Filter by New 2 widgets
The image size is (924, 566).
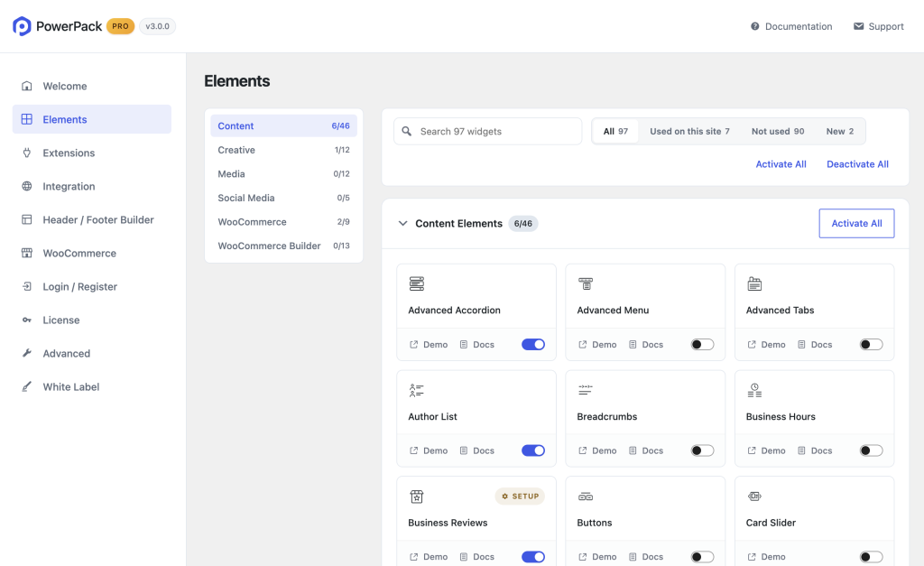[840, 131]
